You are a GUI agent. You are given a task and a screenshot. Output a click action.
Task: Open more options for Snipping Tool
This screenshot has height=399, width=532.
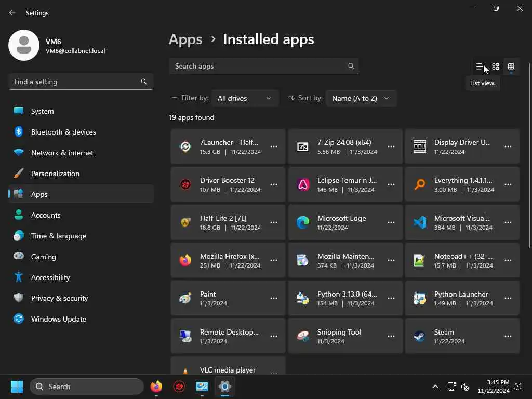(x=391, y=337)
